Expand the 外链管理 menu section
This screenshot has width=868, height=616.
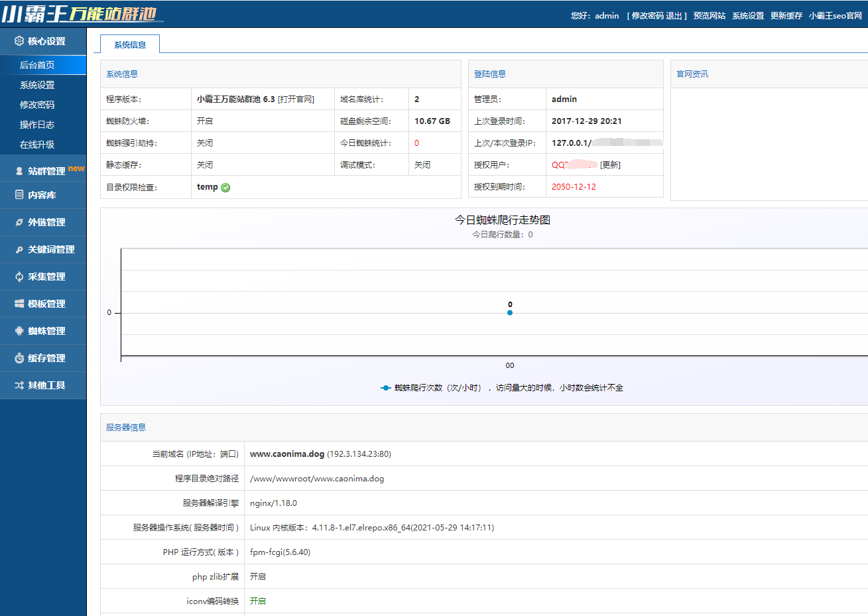pyautogui.click(x=43, y=222)
